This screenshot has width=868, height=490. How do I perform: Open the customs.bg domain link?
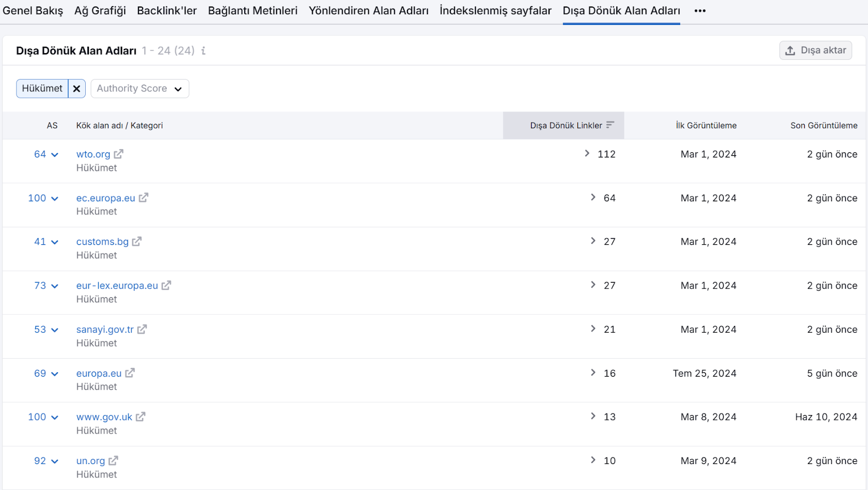pos(103,241)
